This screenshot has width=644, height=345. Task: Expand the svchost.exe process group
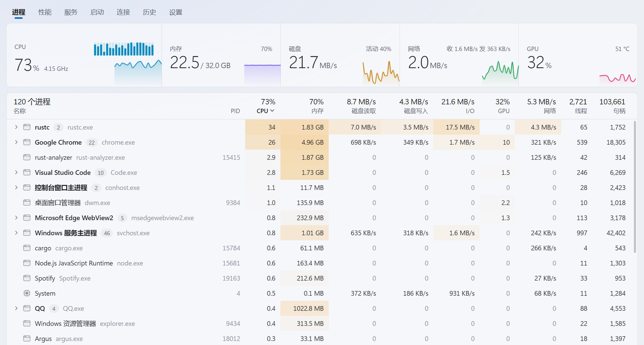point(16,233)
